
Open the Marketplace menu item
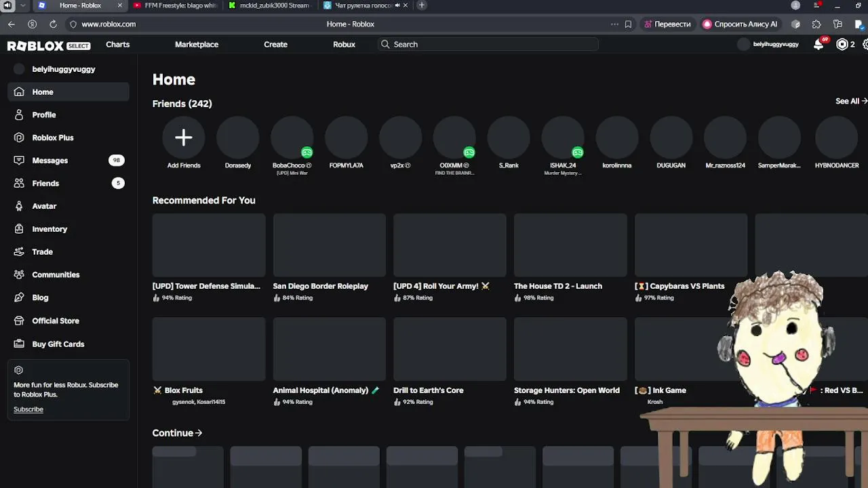click(197, 45)
